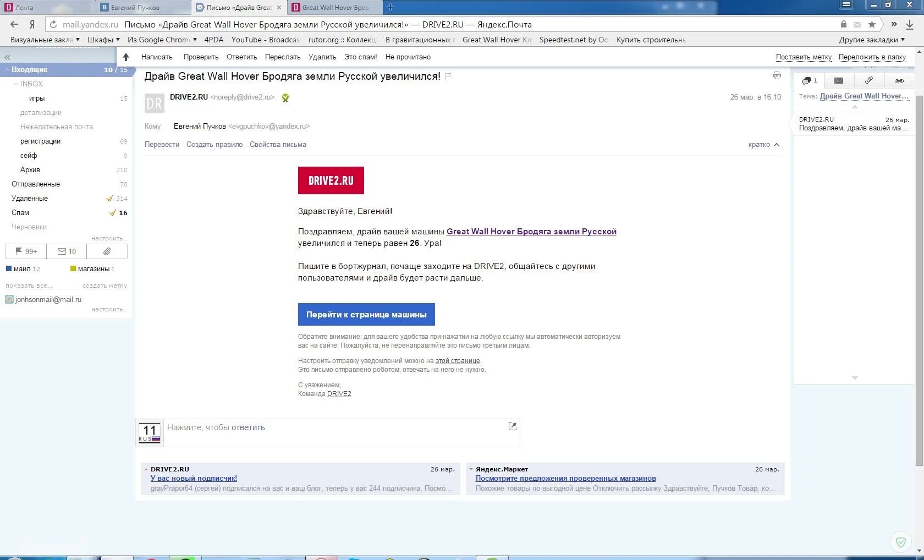The height and width of the screenshot is (560, 924).
Task: Mark message with Это спам!
Action: pos(361,57)
